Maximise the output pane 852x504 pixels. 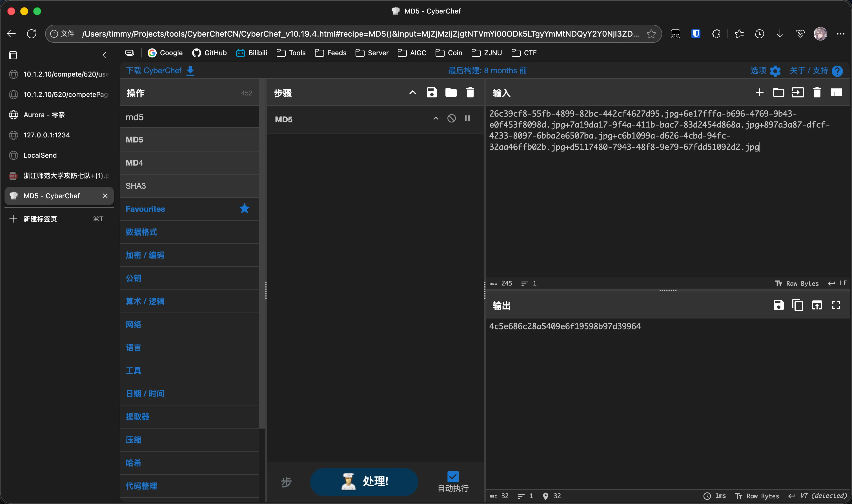tap(836, 305)
